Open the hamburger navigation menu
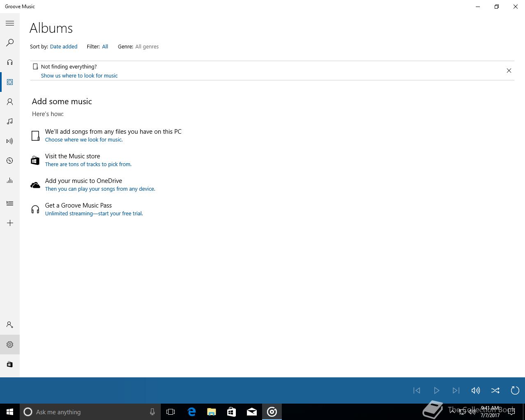Viewport: 525px width, 420px height. tap(10, 23)
